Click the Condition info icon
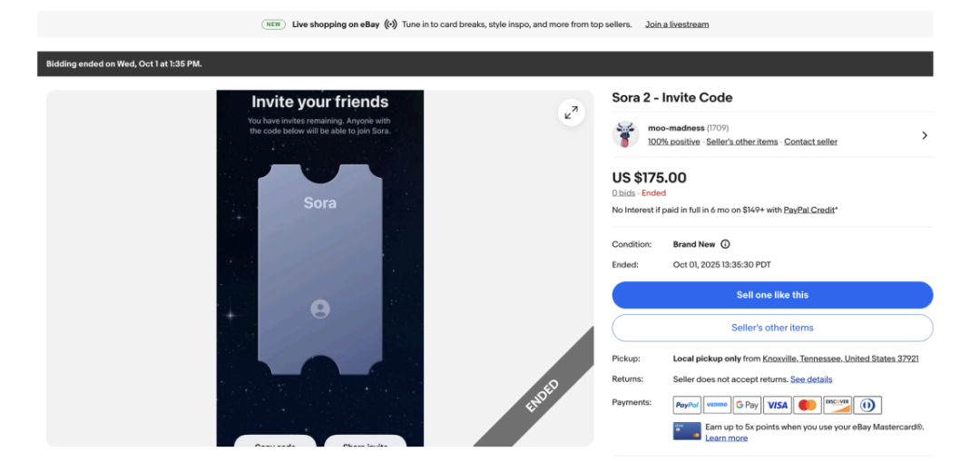 725,244
